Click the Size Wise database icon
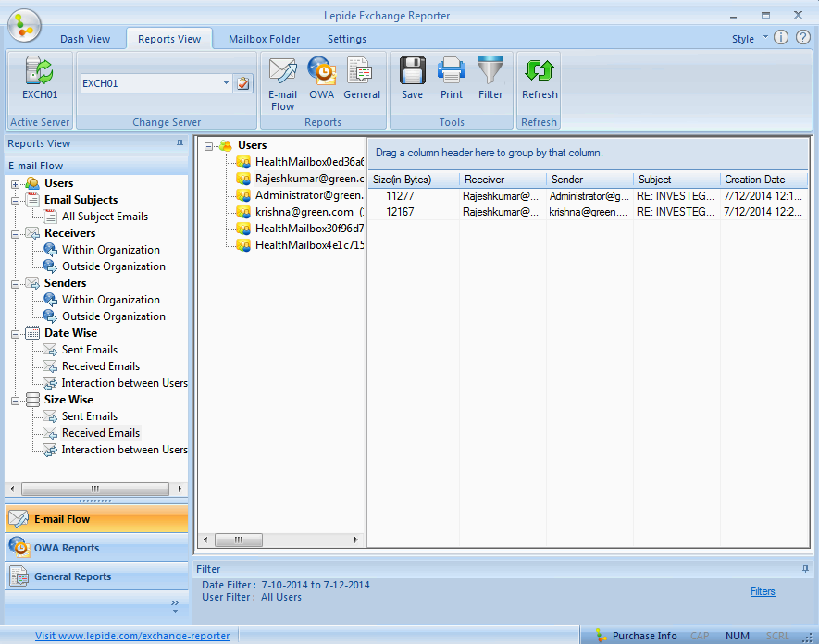The width and height of the screenshot is (819, 644). point(32,400)
